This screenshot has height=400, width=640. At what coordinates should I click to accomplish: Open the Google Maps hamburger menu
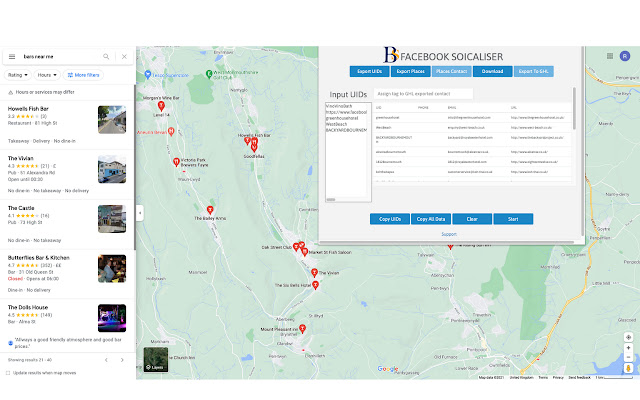(x=12, y=57)
